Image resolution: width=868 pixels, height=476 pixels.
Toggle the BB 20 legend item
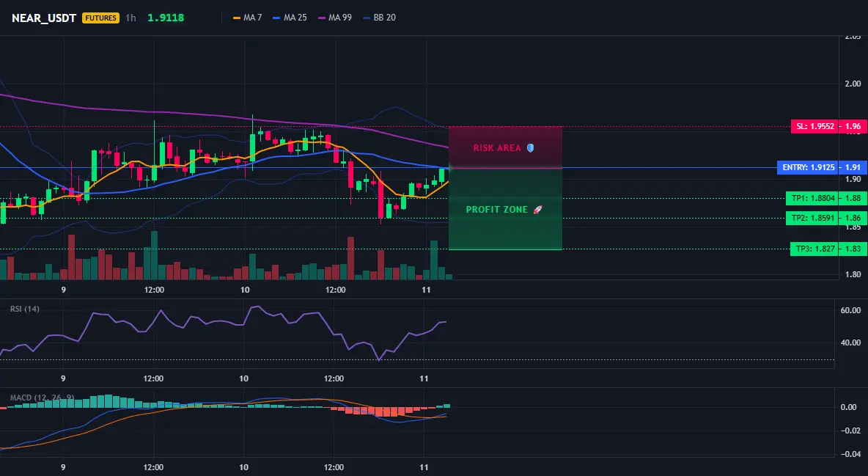tap(379, 18)
